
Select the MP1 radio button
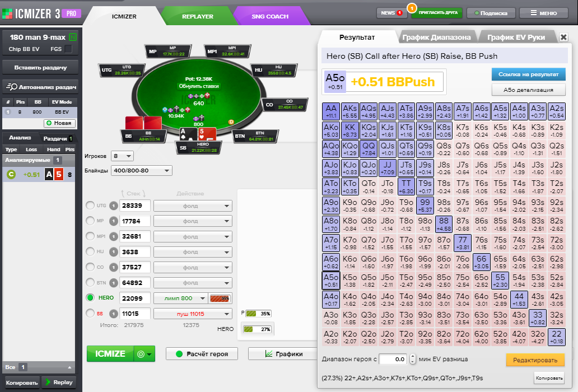pyautogui.click(x=90, y=236)
